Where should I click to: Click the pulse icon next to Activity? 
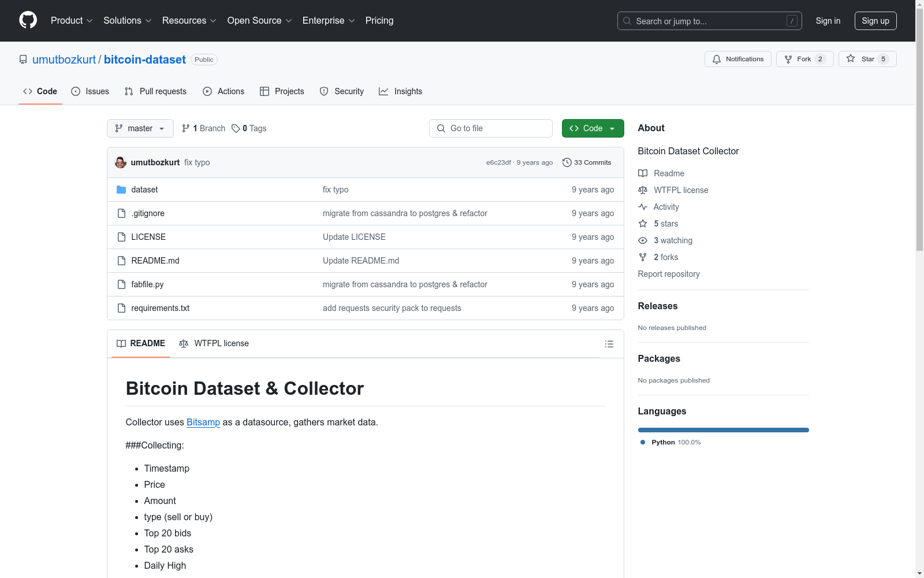[x=643, y=207]
